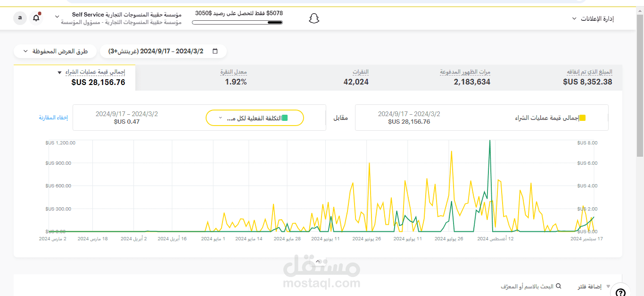Viewport: 644px width, 296px height.
Task: Click the $US 0.47 comparison value
Action: pos(127,122)
